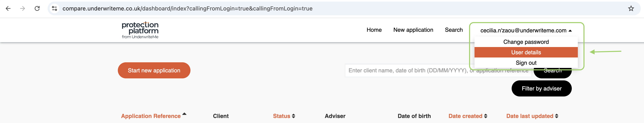Click the browser forward arrow

point(23,8)
